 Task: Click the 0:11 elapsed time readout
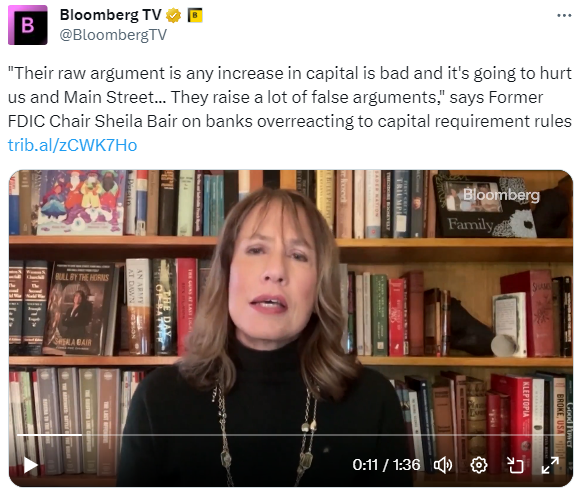point(365,465)
